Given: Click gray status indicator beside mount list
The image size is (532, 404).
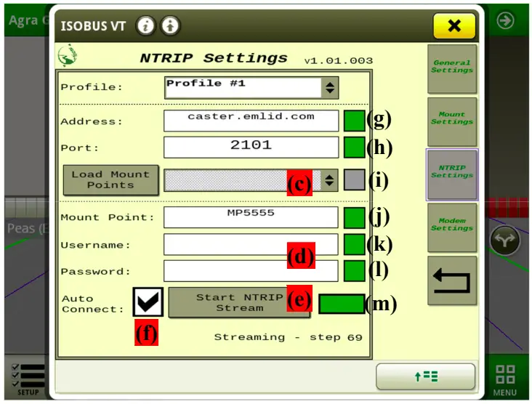Looking at the screenshot, I should click(x=355, y=179).
